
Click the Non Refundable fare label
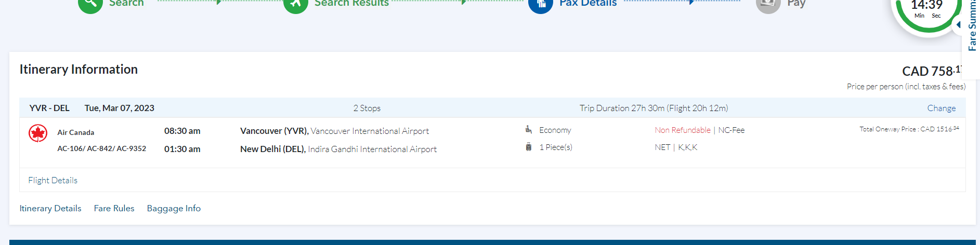tap(682, 130)
